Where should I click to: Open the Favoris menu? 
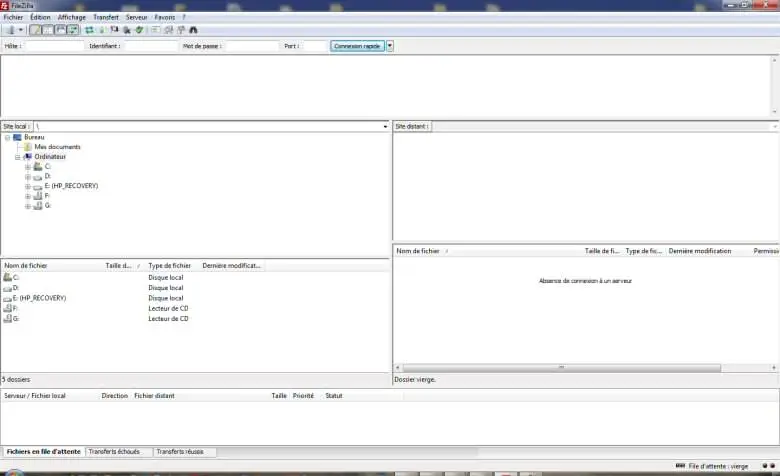click(165, 17)
